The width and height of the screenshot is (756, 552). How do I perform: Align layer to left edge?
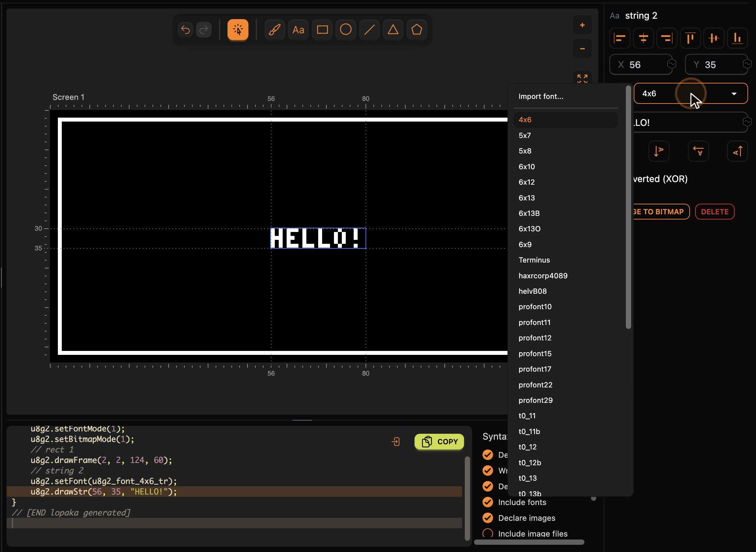(x=620, y=38)
